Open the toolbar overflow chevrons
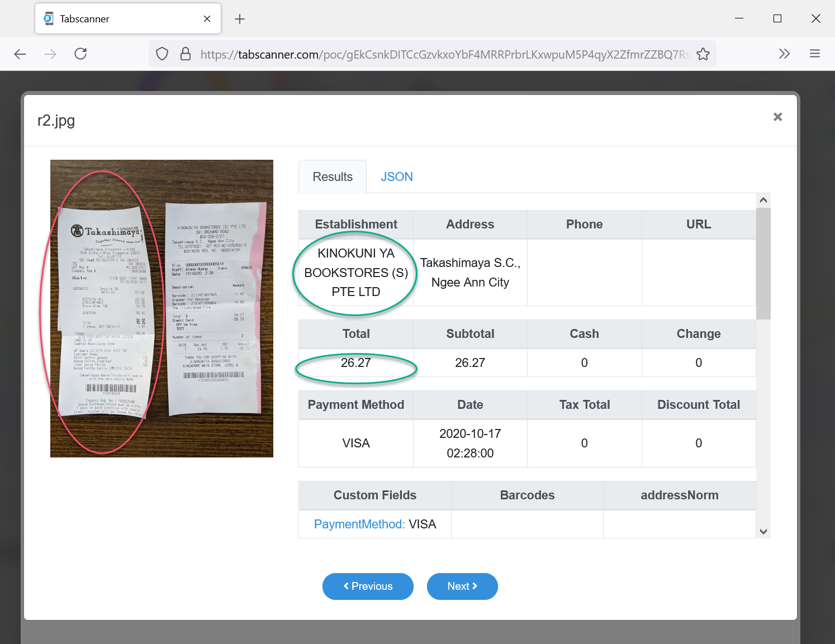The image size is (835, 644). click(784, 54)
